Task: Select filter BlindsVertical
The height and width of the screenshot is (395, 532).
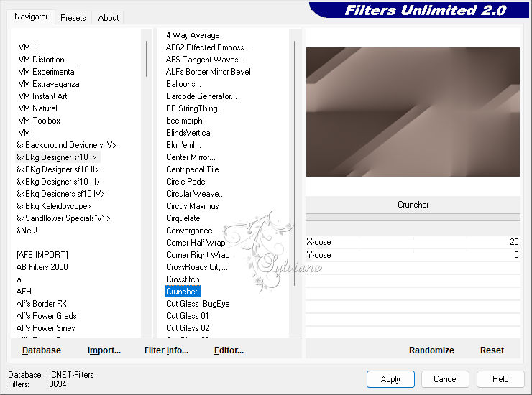Action: pyautogui.click(x=189, y=133)
